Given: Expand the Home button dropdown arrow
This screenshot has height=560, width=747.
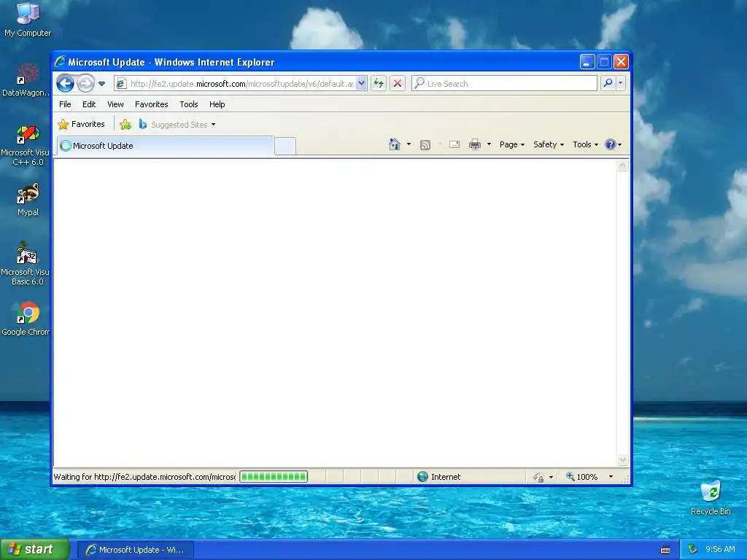Looking at the screenshot, I should (x=409, y=144).
